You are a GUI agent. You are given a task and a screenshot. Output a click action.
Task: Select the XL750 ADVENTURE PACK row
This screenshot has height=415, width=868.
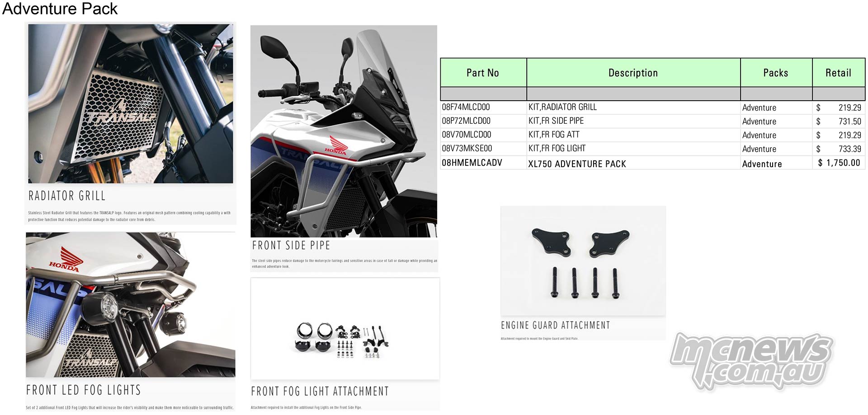point(653,163)
